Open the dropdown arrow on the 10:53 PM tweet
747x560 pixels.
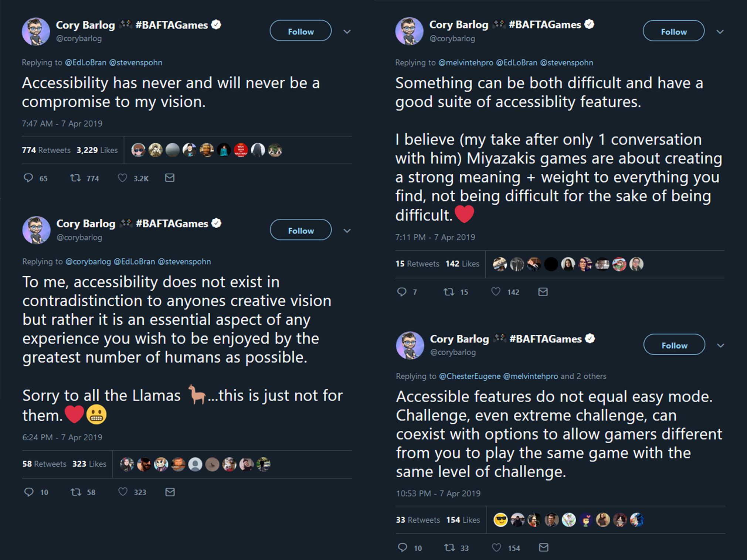720,346
